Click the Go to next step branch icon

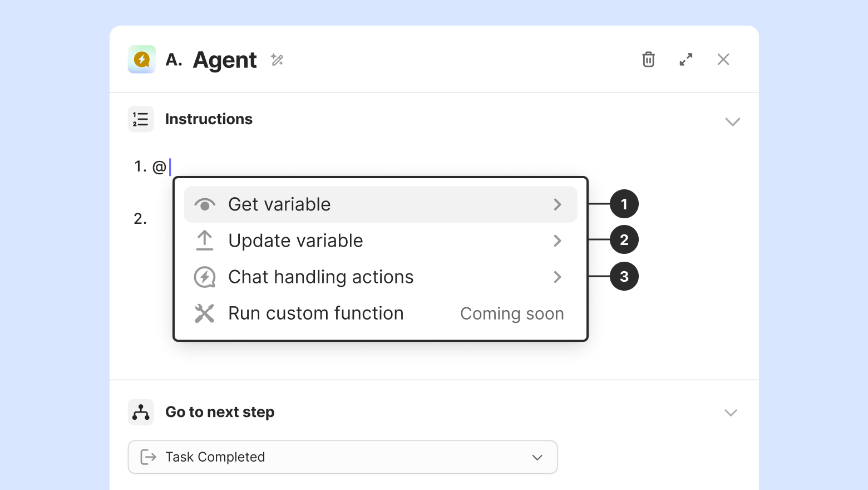(x=141, y=412)
